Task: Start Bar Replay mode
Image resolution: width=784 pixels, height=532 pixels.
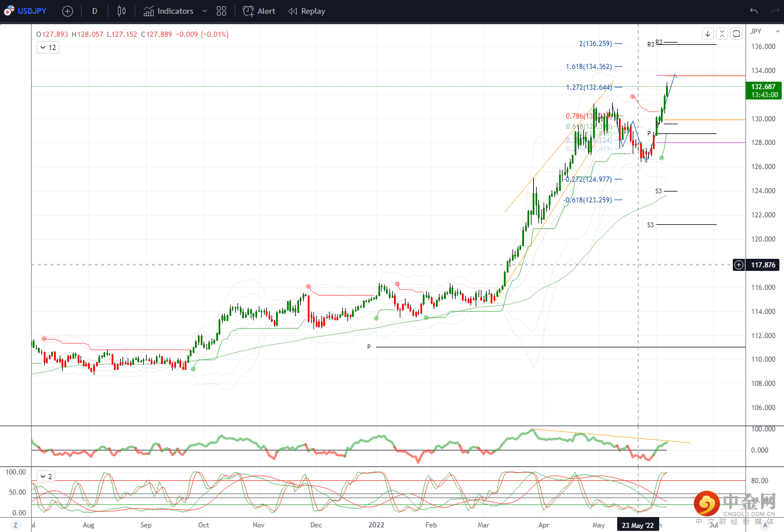Action: [x=307, y=11]
